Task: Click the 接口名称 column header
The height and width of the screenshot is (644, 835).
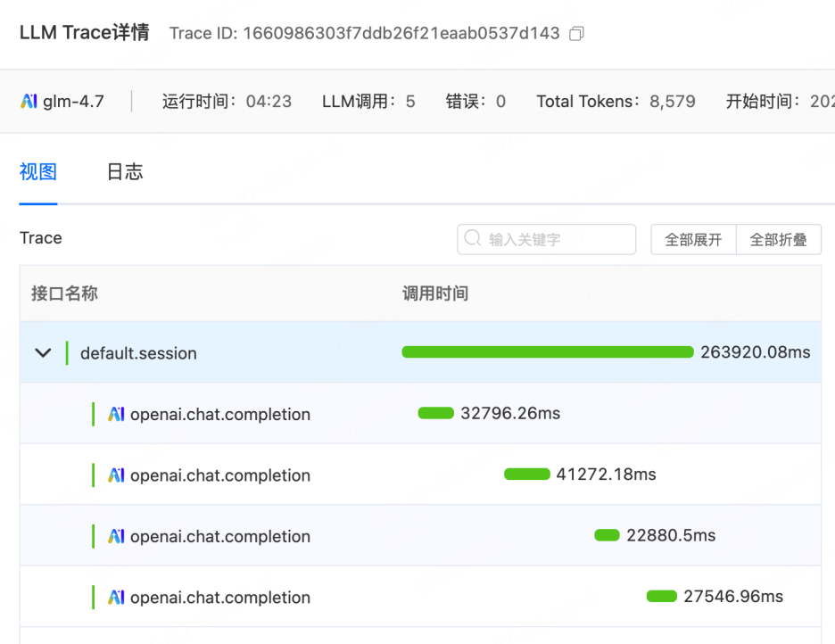Action: 64,293
